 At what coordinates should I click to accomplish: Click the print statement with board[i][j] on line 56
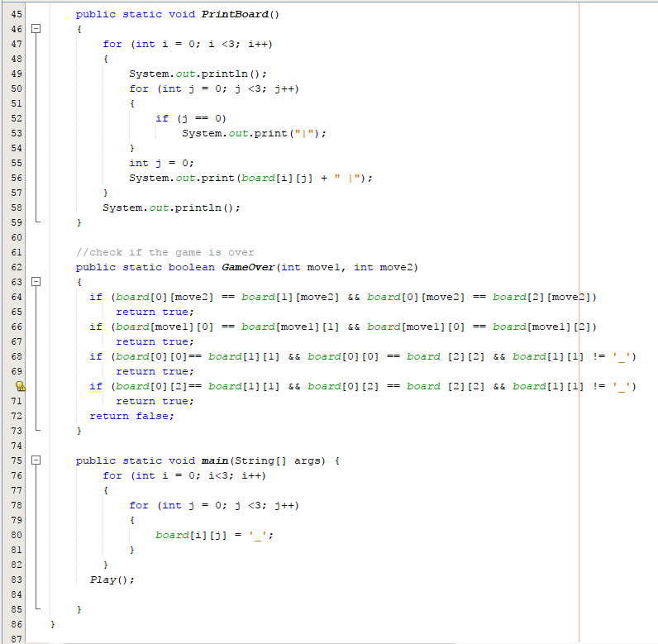[250, 179]
